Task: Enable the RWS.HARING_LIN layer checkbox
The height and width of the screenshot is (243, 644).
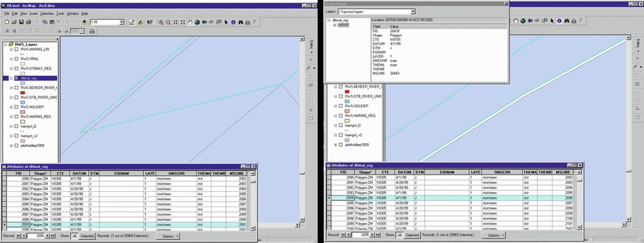Action: 16,49
